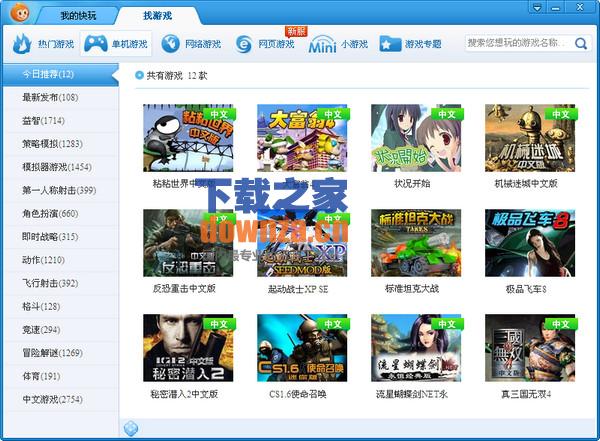
Task: Open the 游戏专题 star folder icon
Action: coord(390,44)
